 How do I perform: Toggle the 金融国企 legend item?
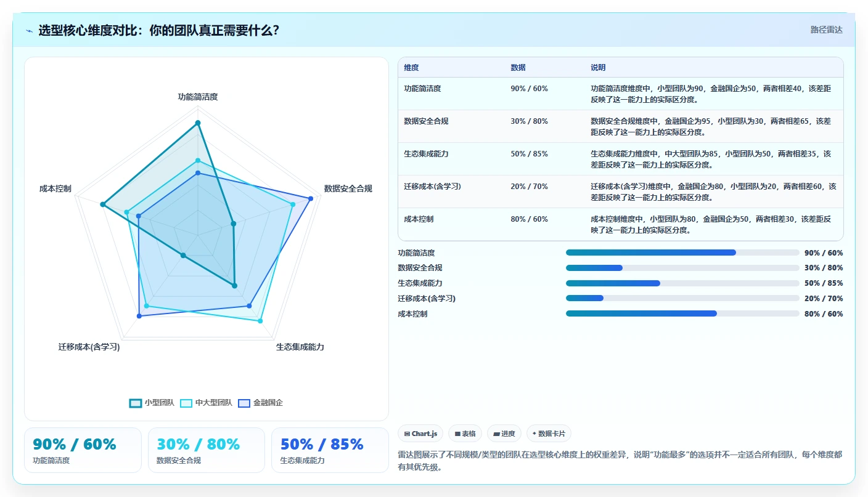(260, 403)
